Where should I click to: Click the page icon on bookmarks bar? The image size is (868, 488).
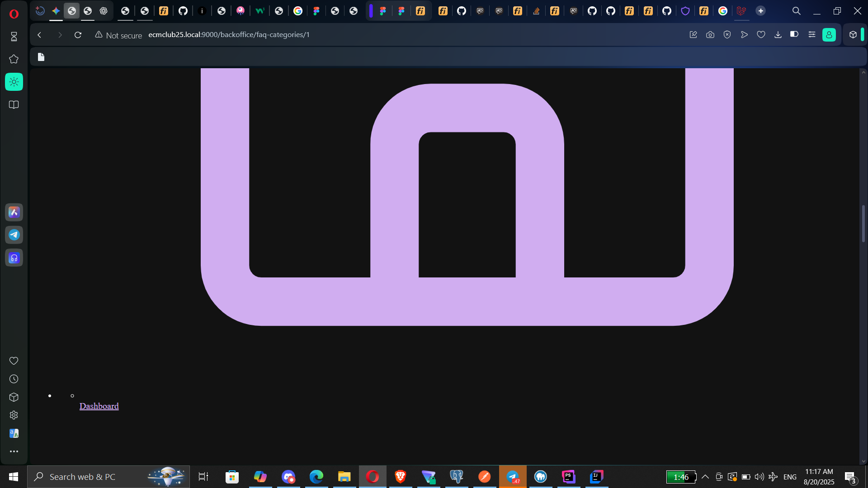41,57
